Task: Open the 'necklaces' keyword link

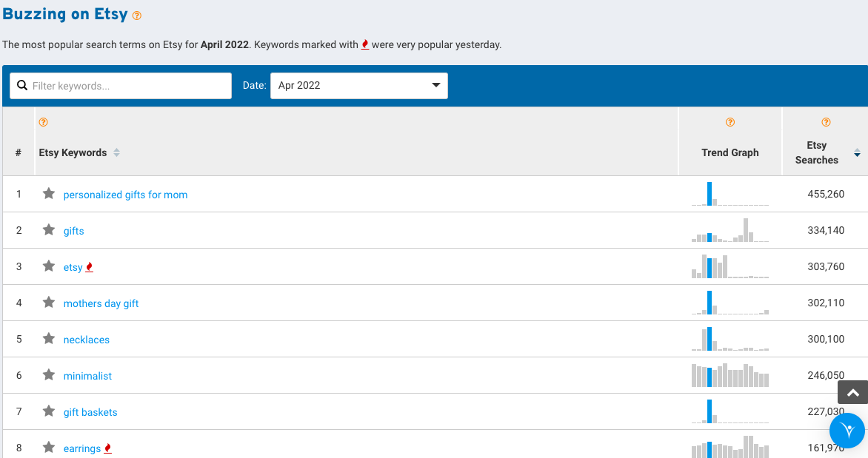Action: (87, 340)
